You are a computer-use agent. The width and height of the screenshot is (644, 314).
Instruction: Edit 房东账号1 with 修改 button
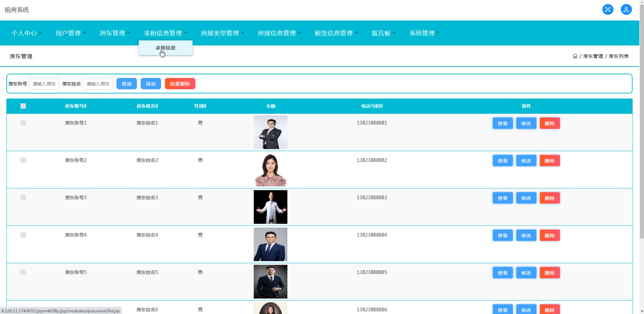coord(526,123)
